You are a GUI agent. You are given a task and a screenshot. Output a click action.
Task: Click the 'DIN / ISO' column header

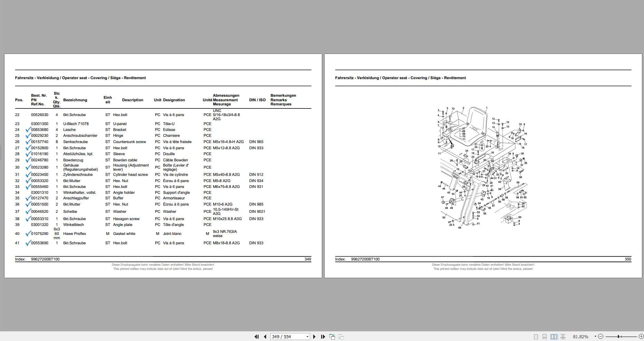(258, 100)
